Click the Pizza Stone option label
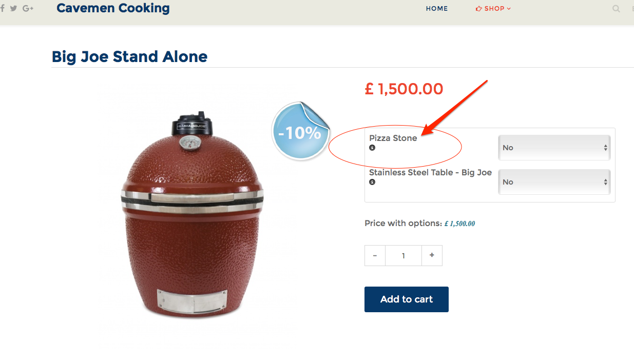This screenshot has width=634, height=364. 393,138
